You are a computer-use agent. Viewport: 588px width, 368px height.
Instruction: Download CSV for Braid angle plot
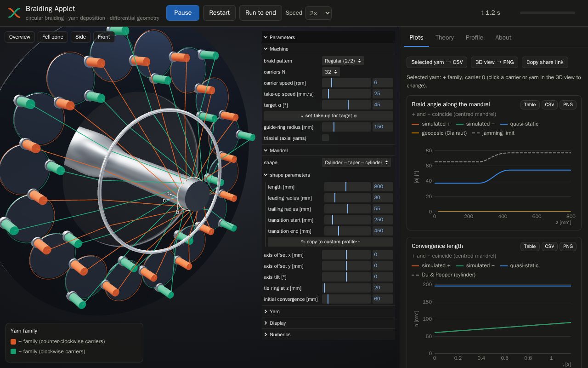549,104
